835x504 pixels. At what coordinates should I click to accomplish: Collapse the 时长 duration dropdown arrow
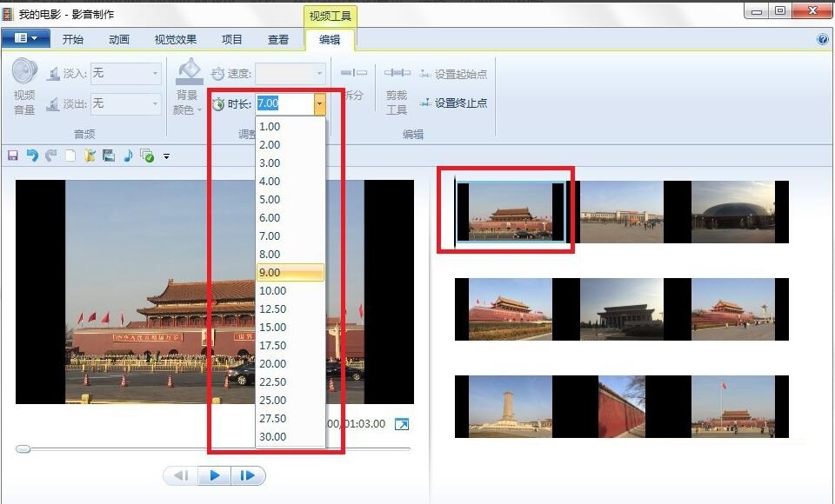click(x=319, y=103)
